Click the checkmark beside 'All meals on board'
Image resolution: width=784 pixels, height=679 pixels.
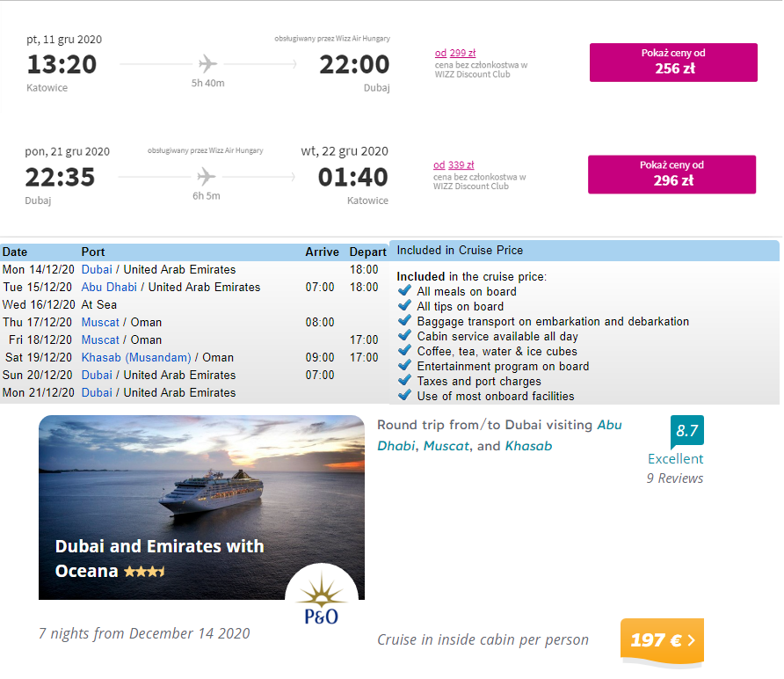[404, 291]
